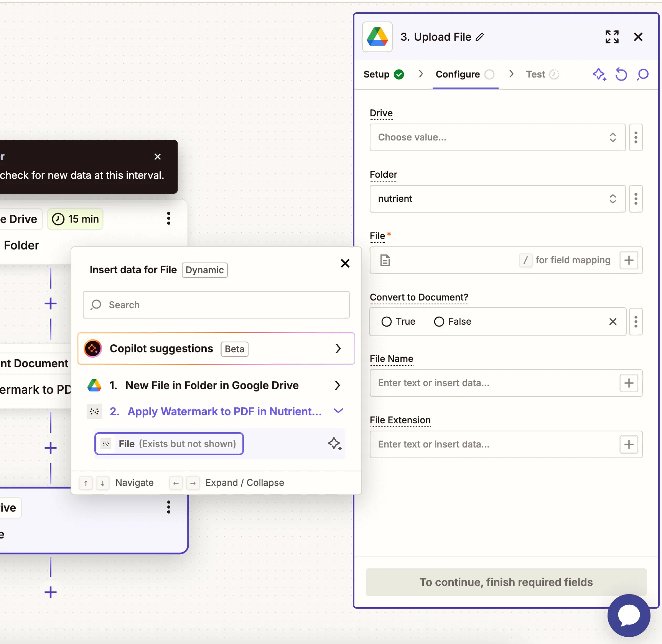Click plus to insert File Name data
Viewport: 662px width, 644px height.
[629, 383]
